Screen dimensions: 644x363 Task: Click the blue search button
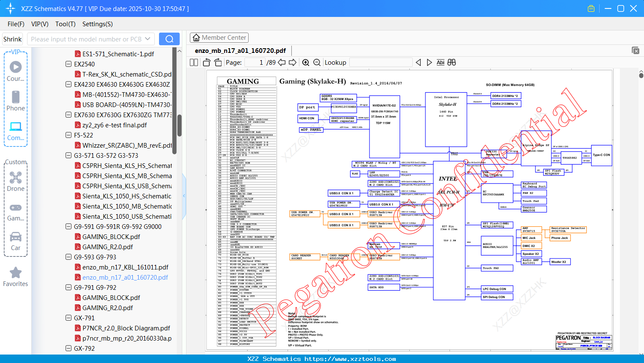click(x=169, y=39)
